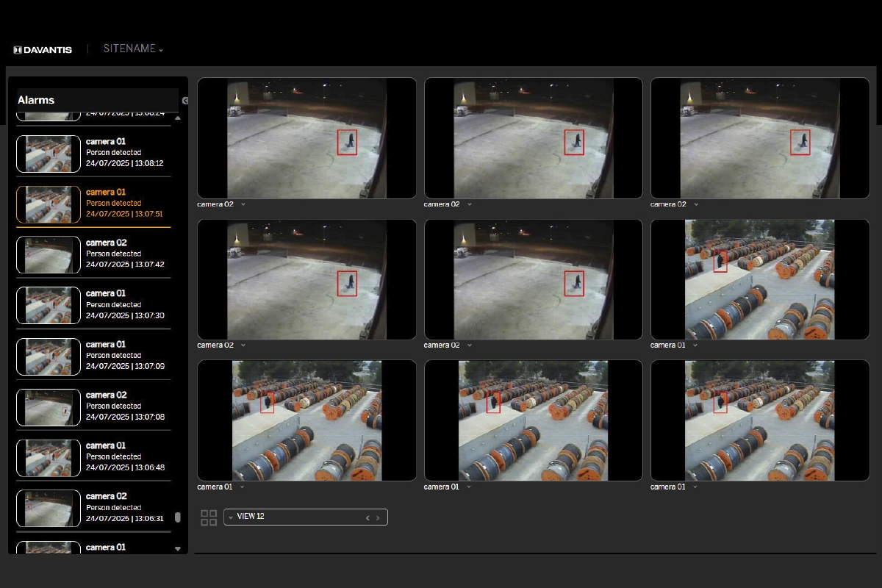This screenshot has height=588, width=882.
Task: Open the camera 02 alarm thumbnail at 13:06:31
Action: coord(49,508)
